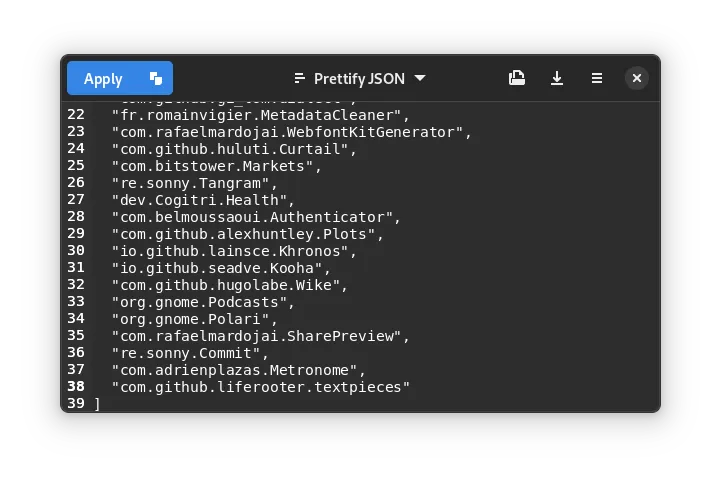Open the hamburger main menu
Image resolution: width=721 pixels, height=479 pixels.
597,78
